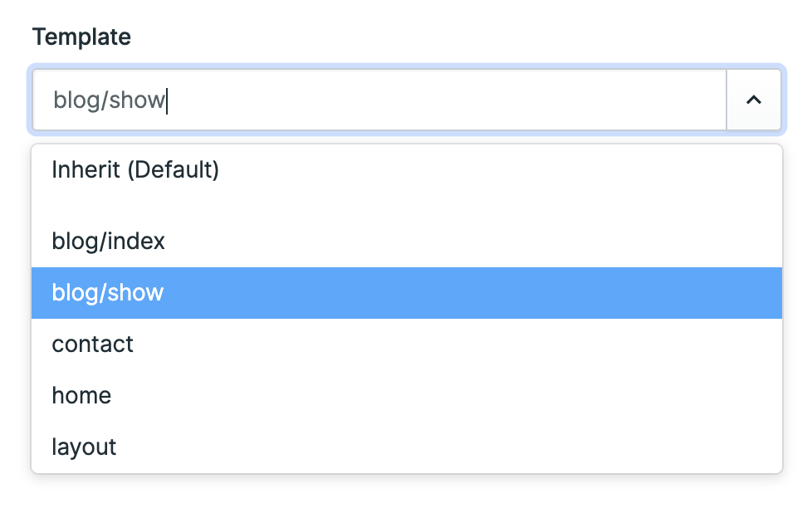This screenshot has width=812, height=513.
Task: Select the 'Inherit (Default)' template option
Action: [135, 169]
